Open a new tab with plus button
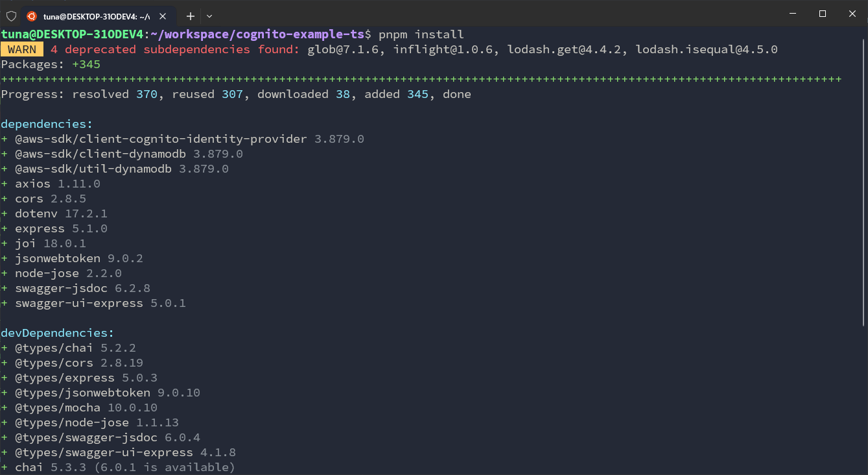 coord(191,16)
